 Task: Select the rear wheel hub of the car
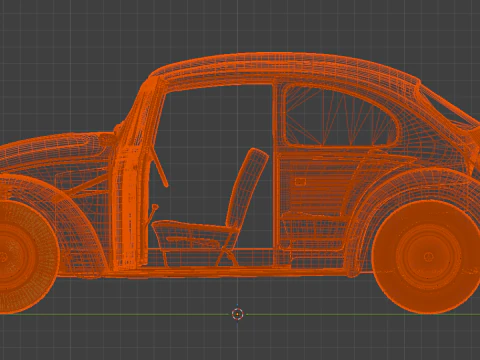point(428,256)
